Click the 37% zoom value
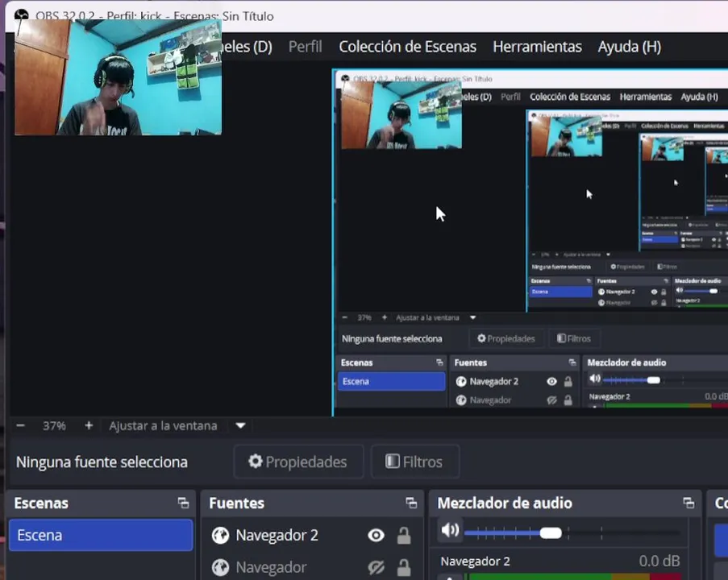Viewport: 728px width, 580px height. (x=54, y=425)
